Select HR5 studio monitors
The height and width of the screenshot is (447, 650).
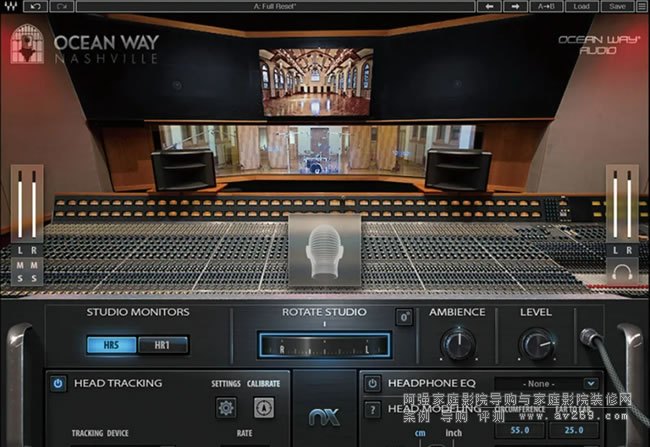point(110,346)
